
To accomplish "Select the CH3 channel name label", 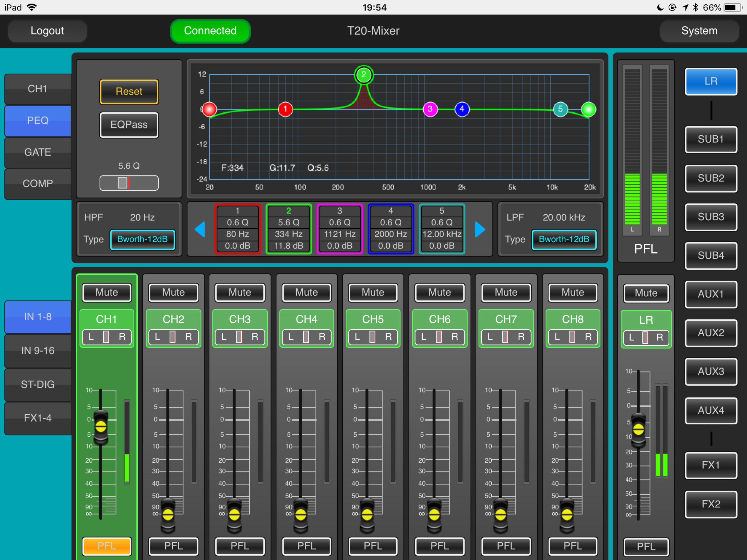I will (240, 320).
